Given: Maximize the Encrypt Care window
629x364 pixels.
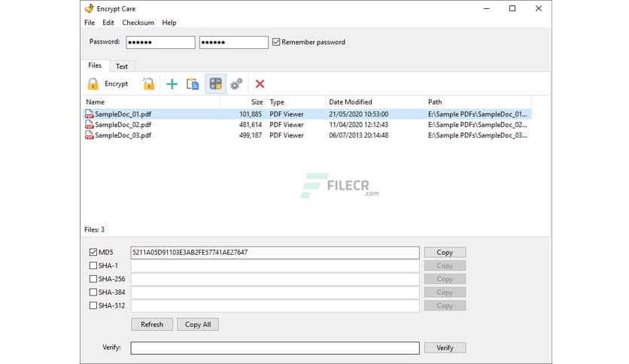Looking at the screenshot, I should [512, 8].
